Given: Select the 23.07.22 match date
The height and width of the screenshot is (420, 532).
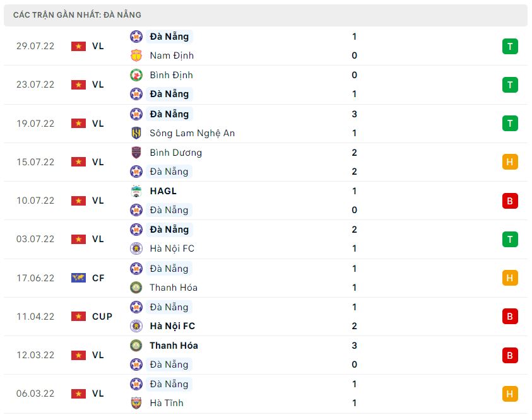Looking at the screenshot, I should click(35, 85).
